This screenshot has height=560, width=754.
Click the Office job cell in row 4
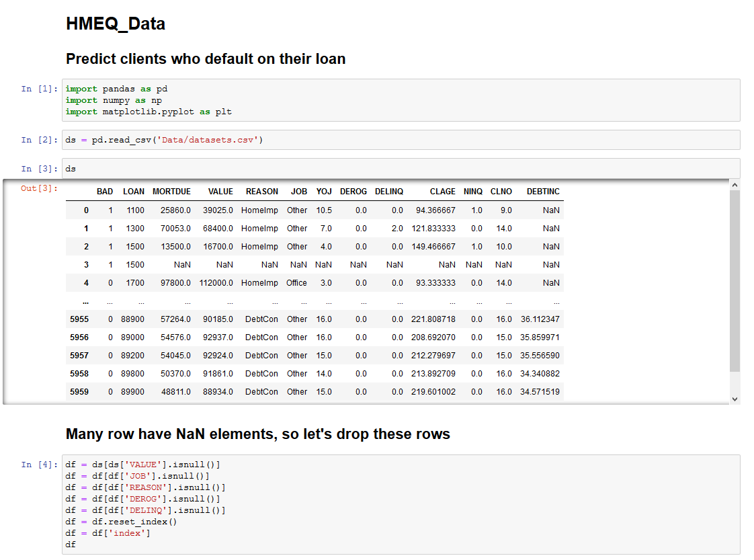pyautogui.click(x=296, y=283)
